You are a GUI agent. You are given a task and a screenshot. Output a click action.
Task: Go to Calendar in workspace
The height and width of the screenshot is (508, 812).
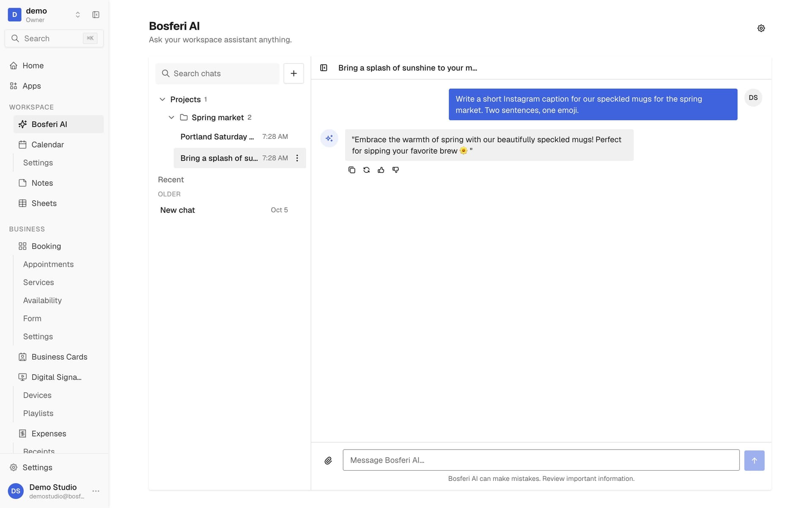tap(58, 144)
